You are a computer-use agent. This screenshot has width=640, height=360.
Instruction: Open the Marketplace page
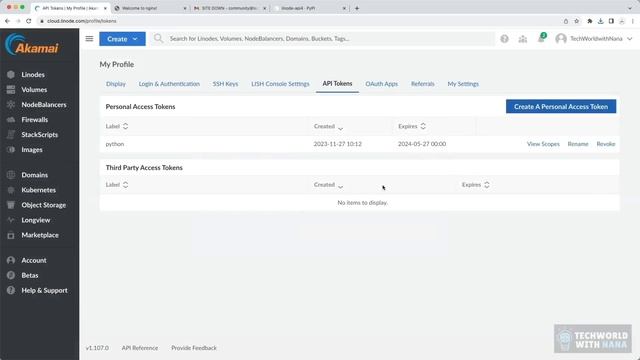pos(40,235)
